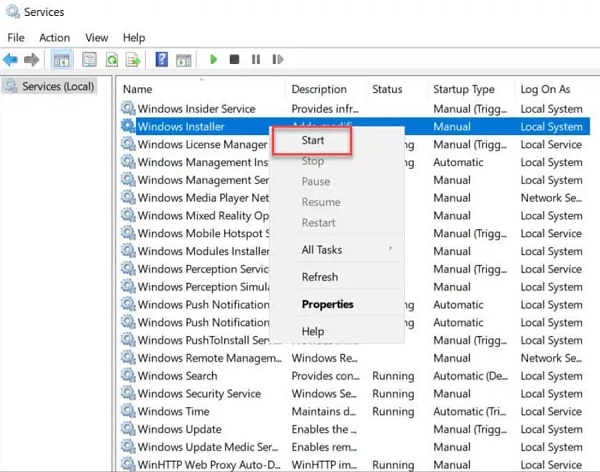
Task: Sort by the Description column header
Action: tap(326, 89)
